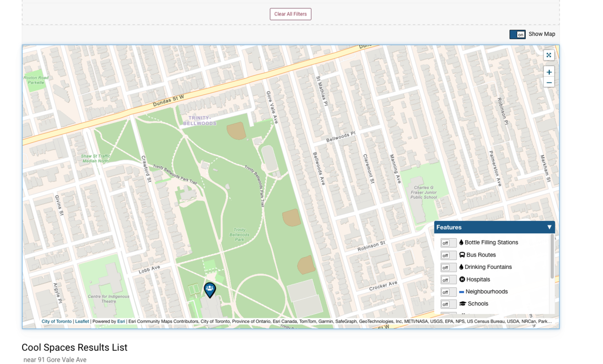The width and height of the screenshot is (603, 364).
Task: Zoom out the map with minus button
Action: point(549,83)
